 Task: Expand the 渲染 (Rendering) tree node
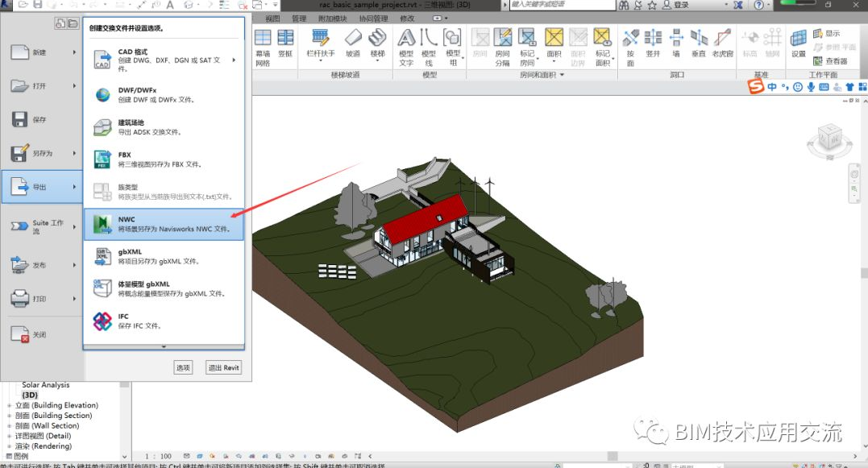coord(10,446)
